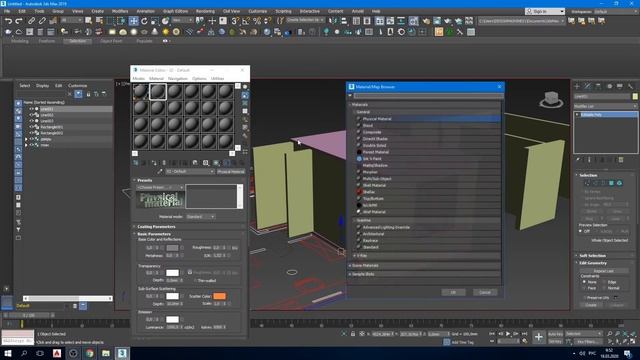
Task: Click the yellow sun light icon
Action: pyautogui.click(x=165, y=32)
